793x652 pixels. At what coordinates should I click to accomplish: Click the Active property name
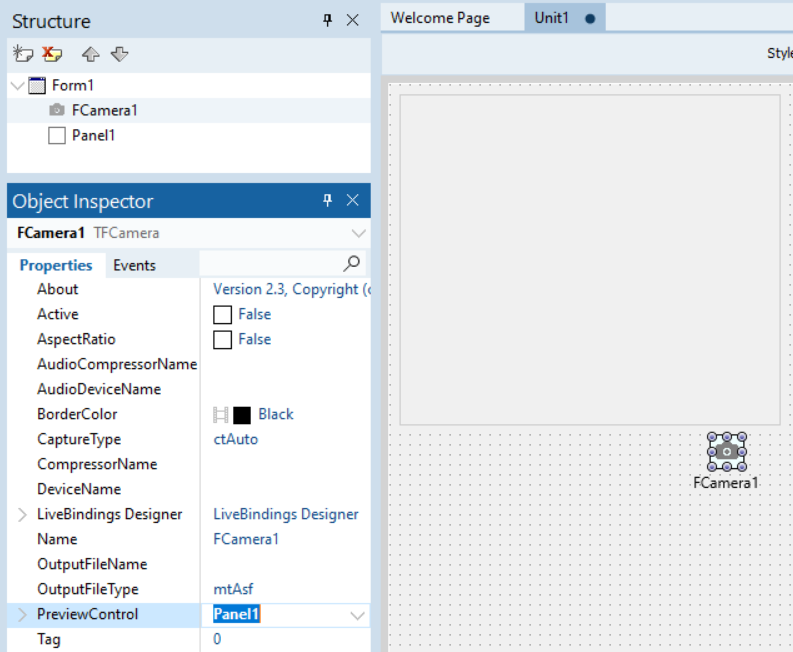click(x=58, y=314)
